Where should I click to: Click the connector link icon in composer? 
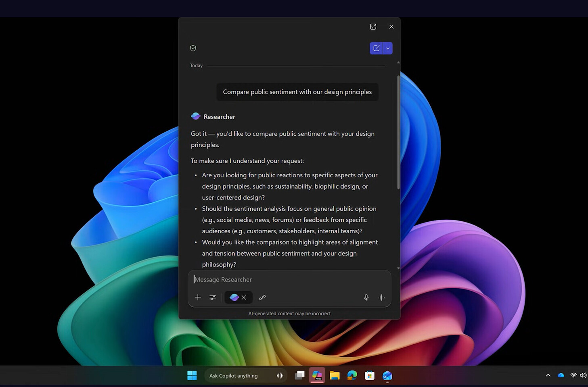coord(262,298)
